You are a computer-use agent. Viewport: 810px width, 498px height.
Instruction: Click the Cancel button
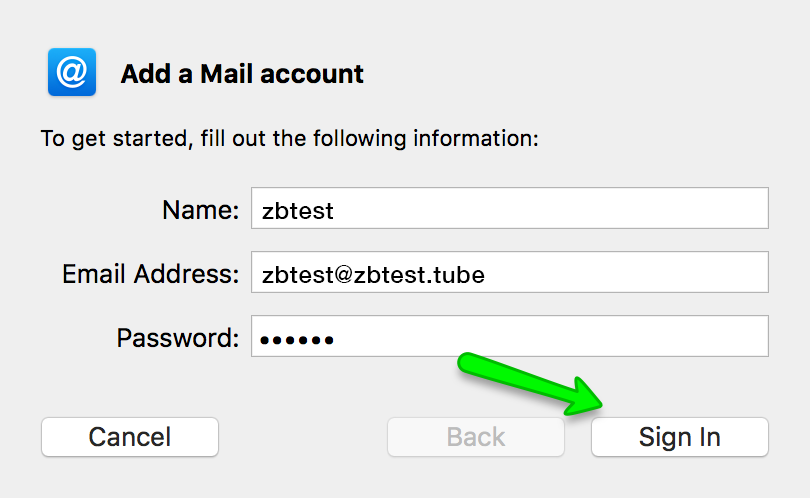[x=130, y=437]
